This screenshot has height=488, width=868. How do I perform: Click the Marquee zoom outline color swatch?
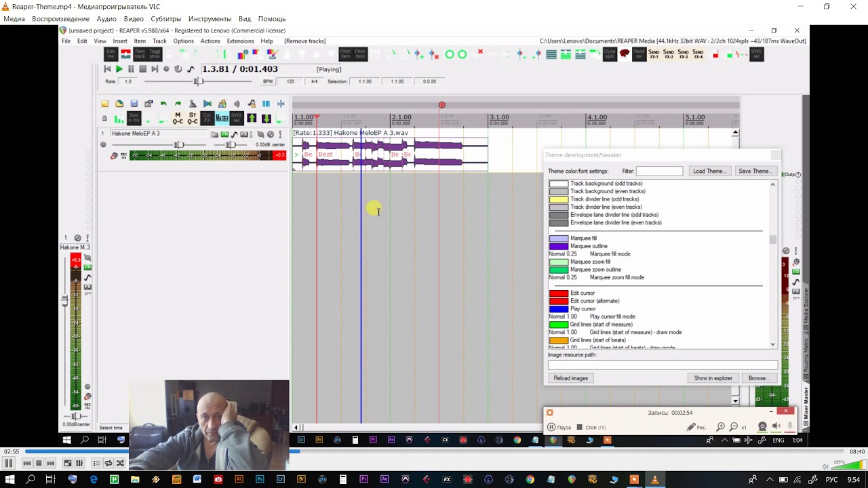point(559,270)
